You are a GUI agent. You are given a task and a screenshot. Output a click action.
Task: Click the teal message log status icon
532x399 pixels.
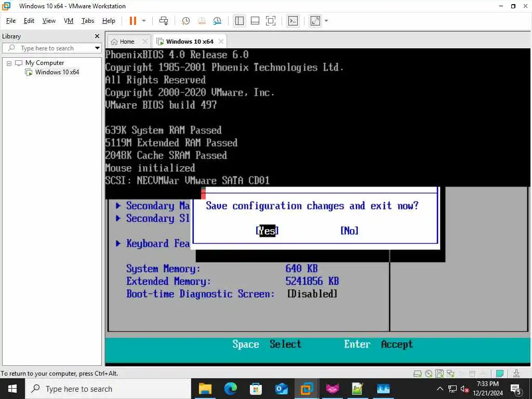click(499, 374)
